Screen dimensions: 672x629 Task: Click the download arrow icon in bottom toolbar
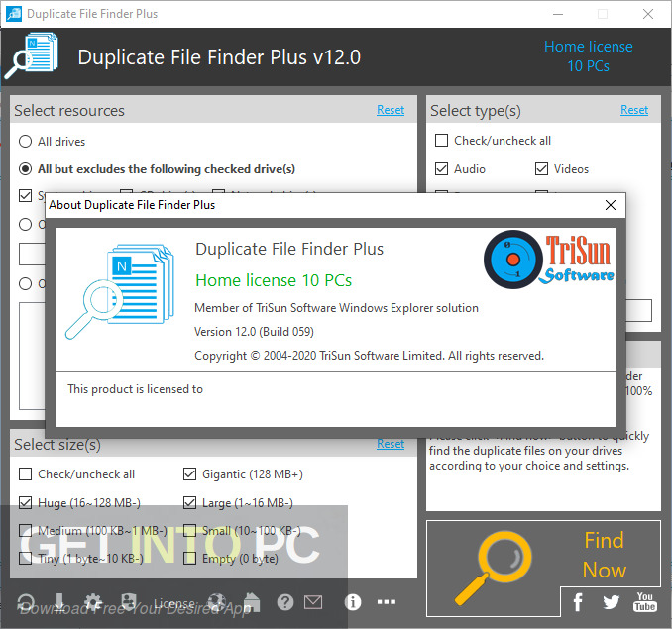[x=59, y=602]
